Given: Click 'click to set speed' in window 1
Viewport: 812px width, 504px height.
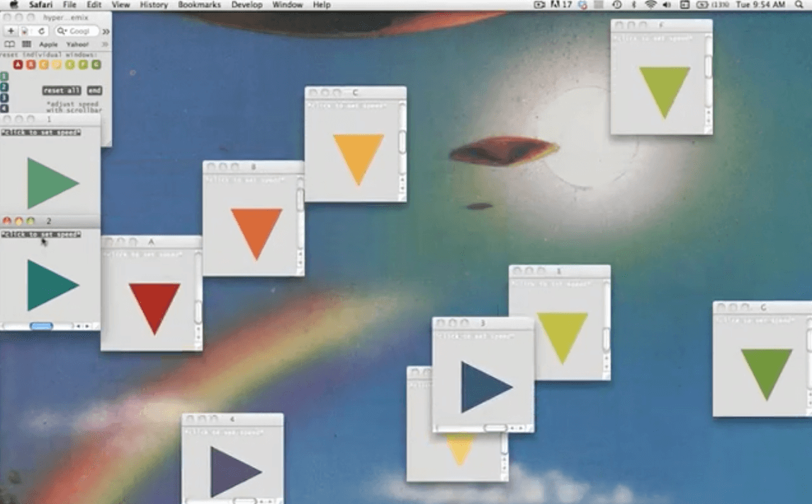Looking at the screenshot, I should (x=41, y=132).
